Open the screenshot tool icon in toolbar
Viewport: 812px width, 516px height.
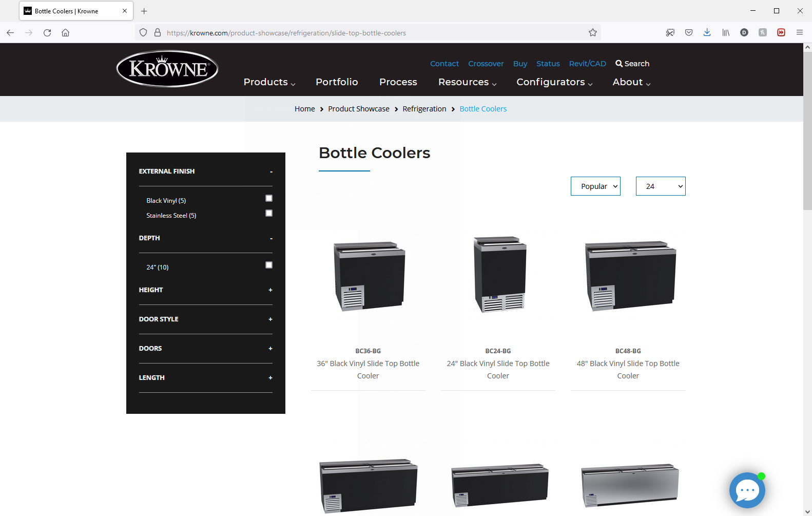[670, 32]
